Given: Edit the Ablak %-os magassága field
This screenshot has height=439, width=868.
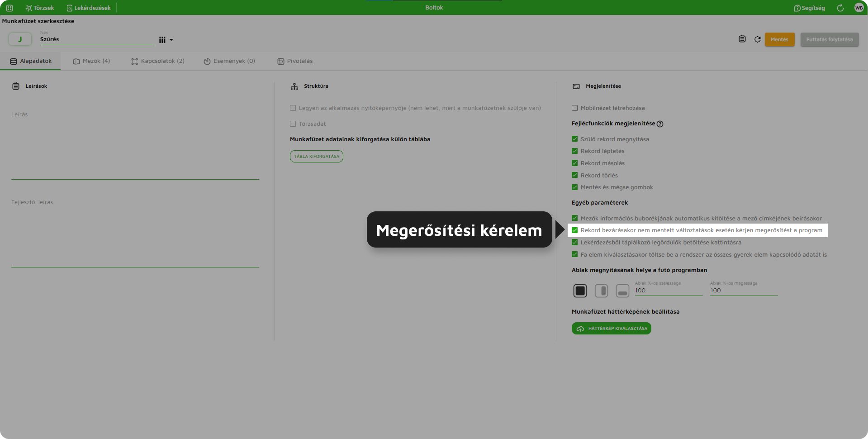Looking at the screenshot, I should (744, 291).
